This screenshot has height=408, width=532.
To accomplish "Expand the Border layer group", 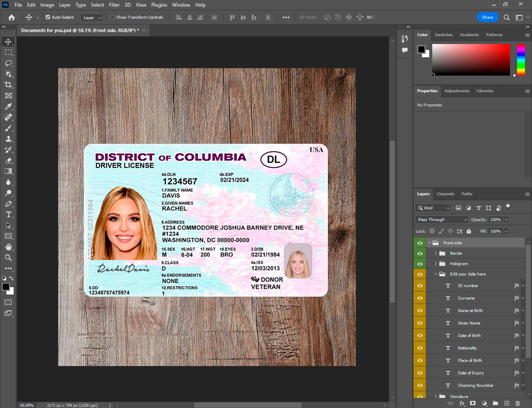I will tap(436, 253).
